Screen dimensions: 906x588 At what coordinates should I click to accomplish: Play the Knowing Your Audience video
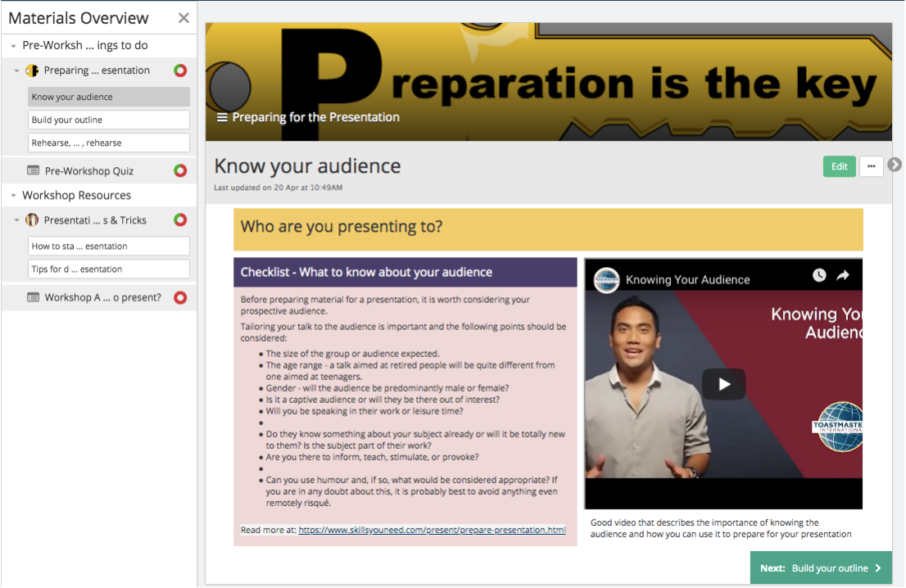tap(723, 384)
